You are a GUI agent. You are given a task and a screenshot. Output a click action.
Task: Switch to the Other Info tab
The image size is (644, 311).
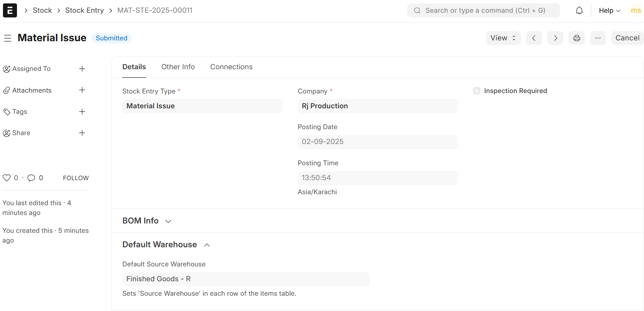[178, 67]
